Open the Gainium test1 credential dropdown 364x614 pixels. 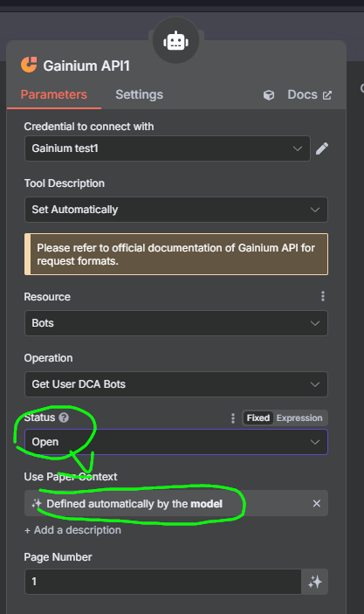point(168,148)
